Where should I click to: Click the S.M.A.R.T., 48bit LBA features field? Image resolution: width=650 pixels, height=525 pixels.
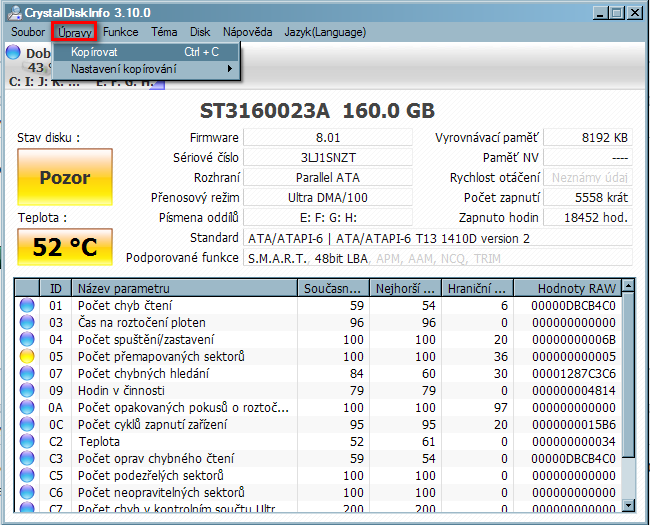click(x=438, y=258)
